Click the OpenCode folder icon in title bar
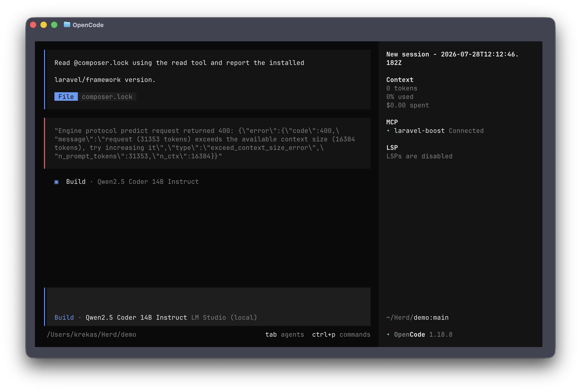This screenshot has height=392, width=581. (x=67, y=25)
